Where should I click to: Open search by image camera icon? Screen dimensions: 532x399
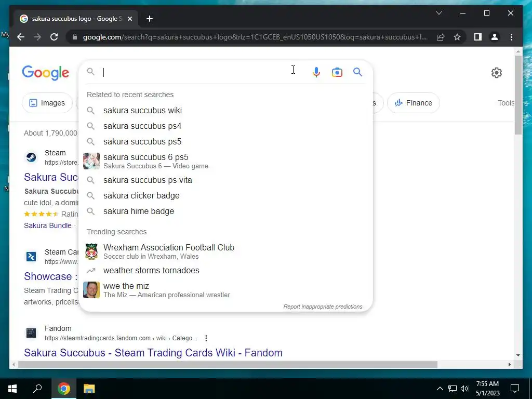coord(337,72)
